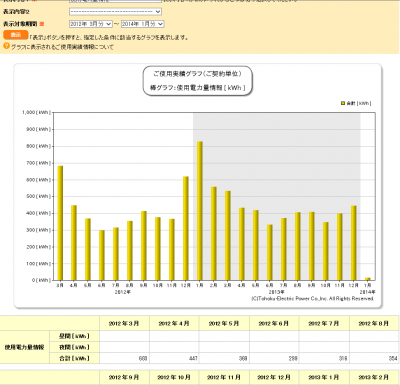Screen dimensions: 400x385
Task: Click the 2012年3月 table column header
Action: [124, 323]
